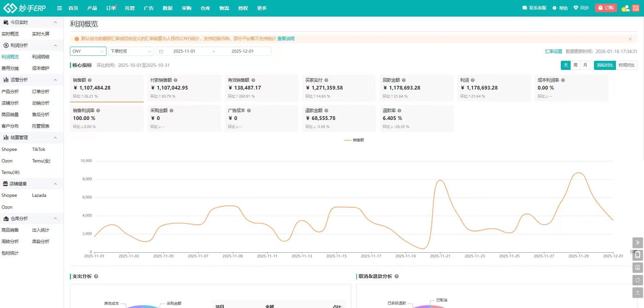Click the info icon next to 销售额

point(90,80)
